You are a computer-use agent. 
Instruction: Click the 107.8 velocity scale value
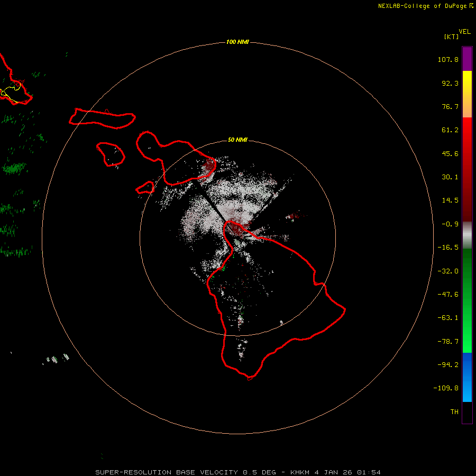pyautogui.click(x=448, y=59)
